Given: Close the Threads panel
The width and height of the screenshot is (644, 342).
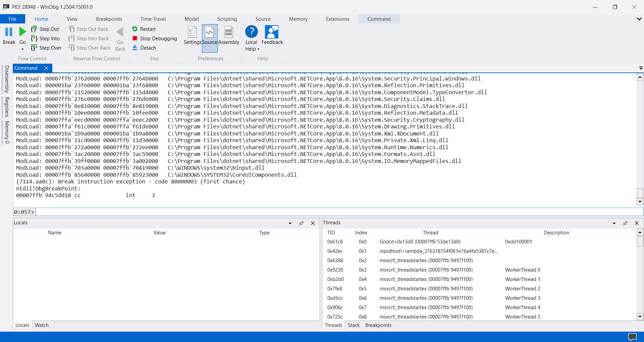Looking at the screenshot, I should (x=637, y=223).
